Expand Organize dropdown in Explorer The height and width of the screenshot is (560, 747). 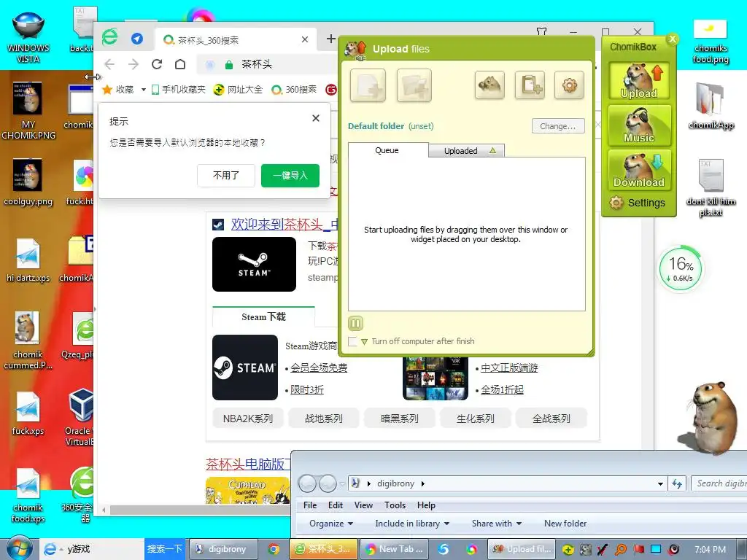pyautogui.click(x=331, y=524)
